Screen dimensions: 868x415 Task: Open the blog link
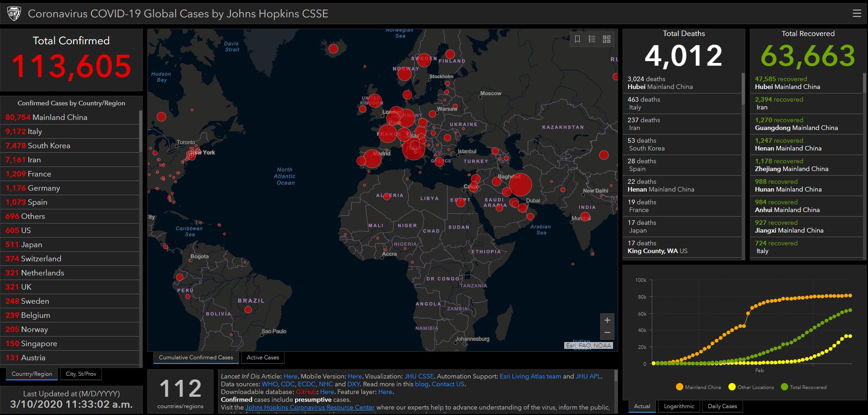421,384
